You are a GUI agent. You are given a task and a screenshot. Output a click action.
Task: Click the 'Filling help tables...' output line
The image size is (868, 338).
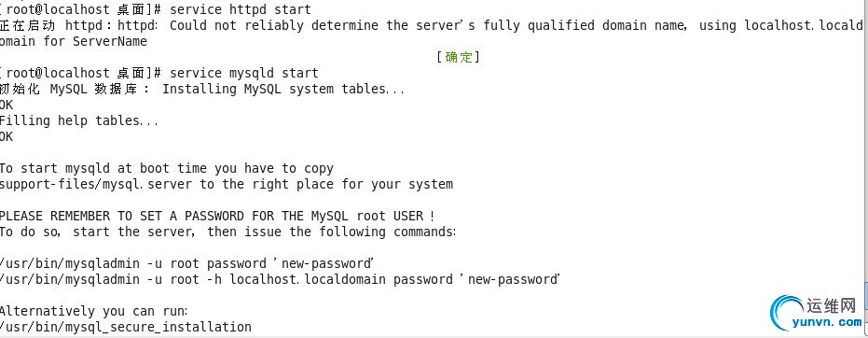pos(79,120)
